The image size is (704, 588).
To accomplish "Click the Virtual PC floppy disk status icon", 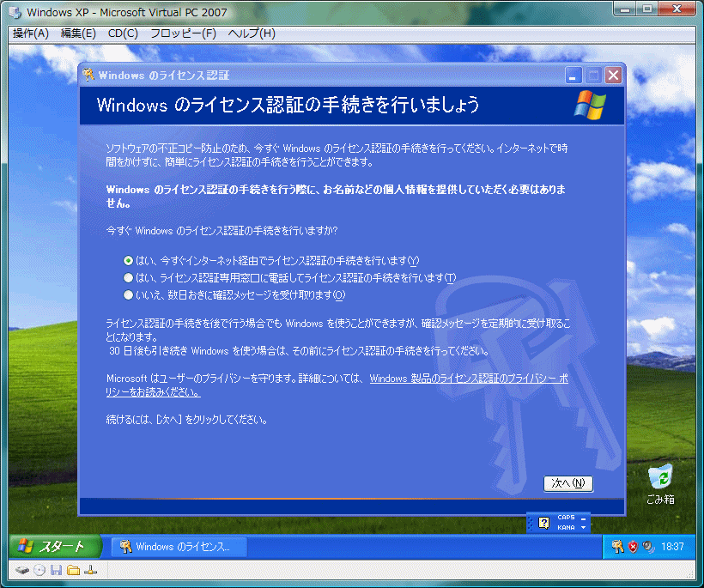I will 56,571.
